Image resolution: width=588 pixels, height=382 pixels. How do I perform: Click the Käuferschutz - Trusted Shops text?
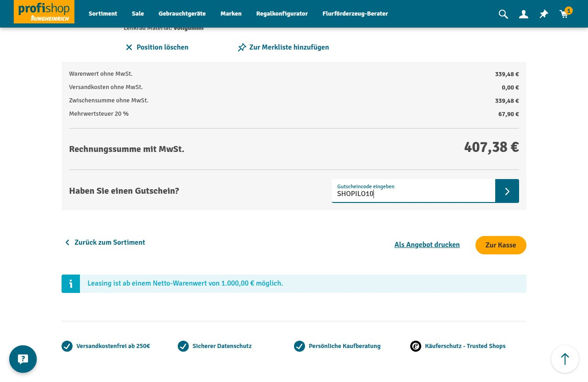tap(465, 346)
